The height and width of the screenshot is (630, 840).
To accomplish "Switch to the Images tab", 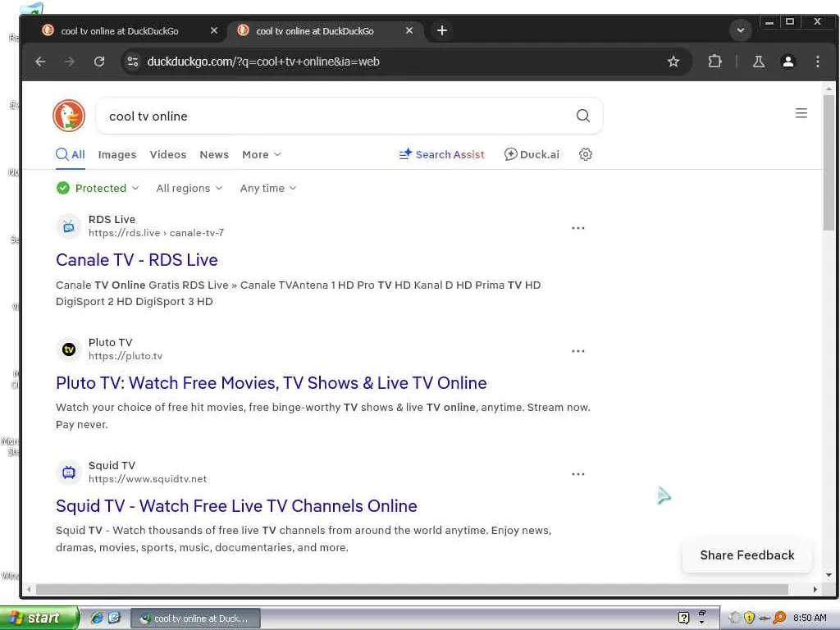I will click(x=117, y=154).
